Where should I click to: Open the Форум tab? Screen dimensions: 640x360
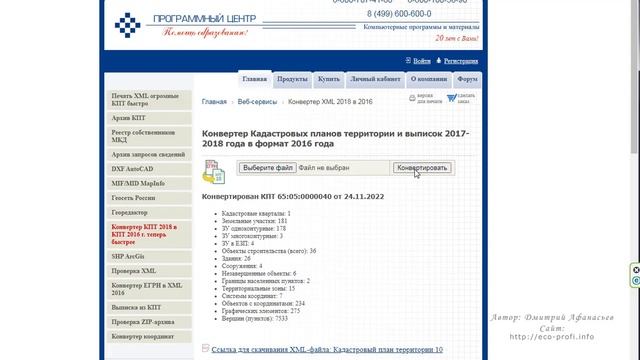coord(467,79)
